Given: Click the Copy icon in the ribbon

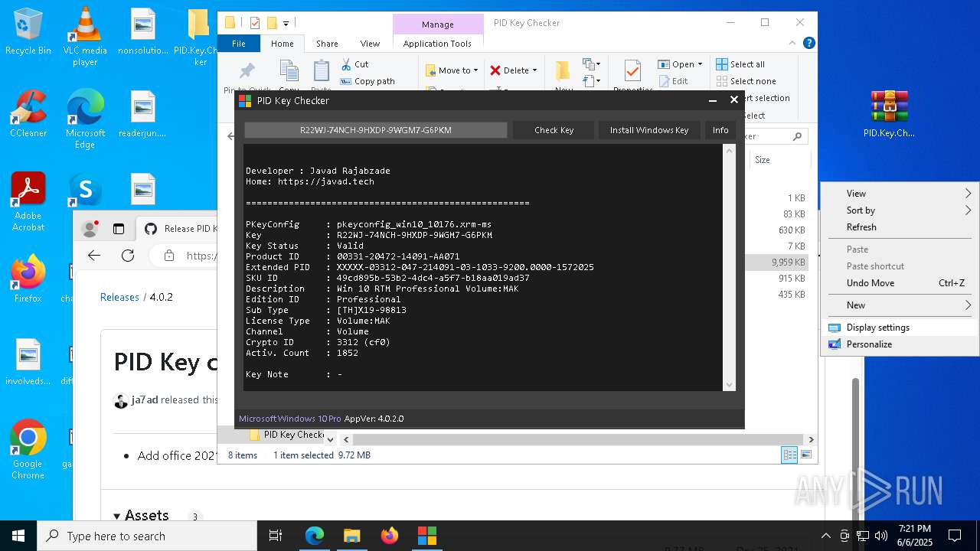Looking at the screenshot, I should coord(289,71).
